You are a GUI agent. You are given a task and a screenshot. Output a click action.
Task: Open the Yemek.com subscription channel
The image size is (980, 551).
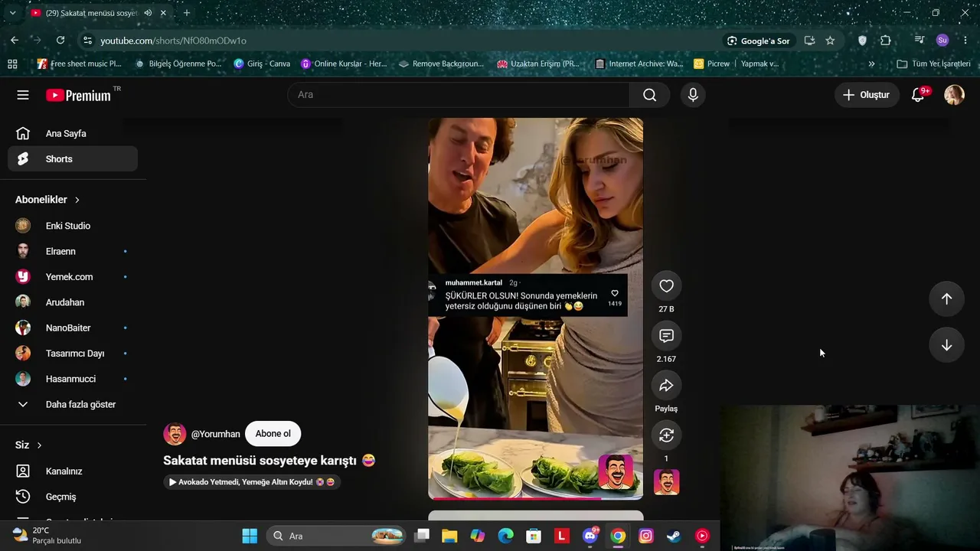click(x=73, y=277)
